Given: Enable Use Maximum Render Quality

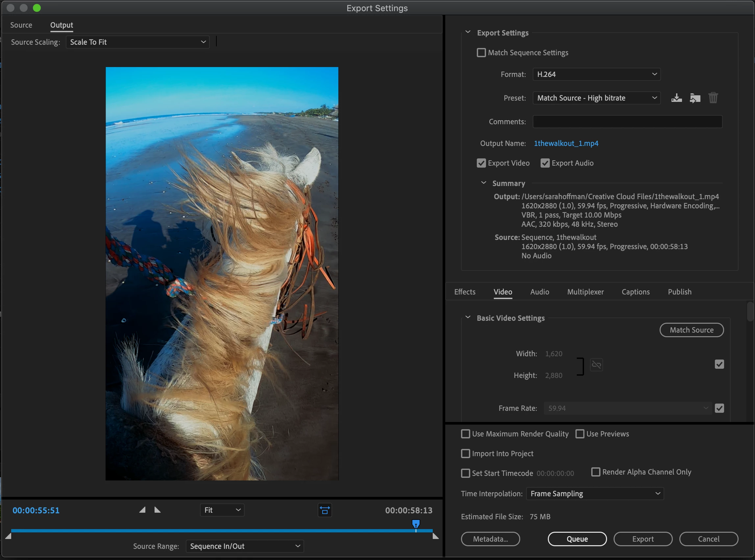Looking at the screenshot, I should 465,434.
